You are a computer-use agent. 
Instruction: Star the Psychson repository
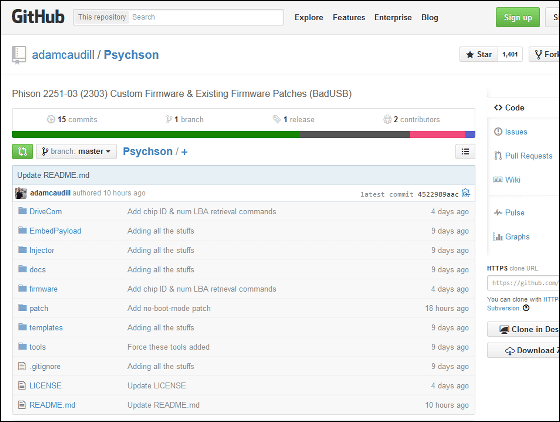pyautogui.click(x=479, y=54)
